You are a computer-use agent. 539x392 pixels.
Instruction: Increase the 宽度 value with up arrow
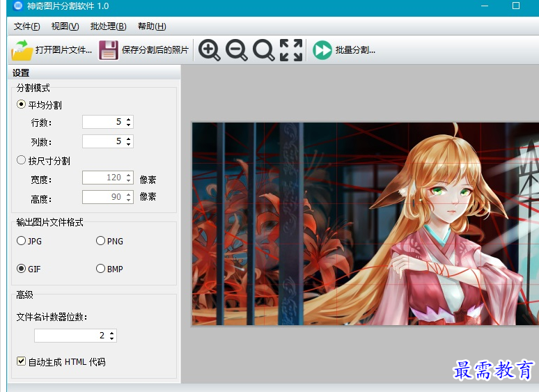coord(129,175)
